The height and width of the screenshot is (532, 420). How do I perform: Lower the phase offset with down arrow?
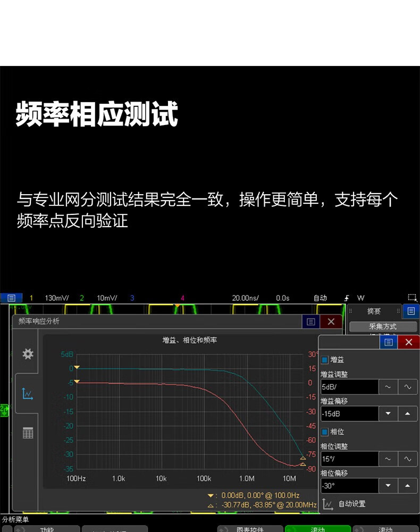pos(388,486)
